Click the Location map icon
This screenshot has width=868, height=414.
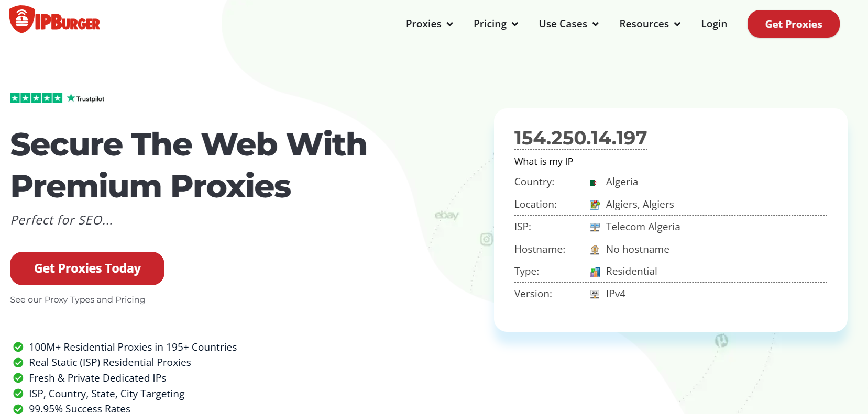[x=595, y=205]
